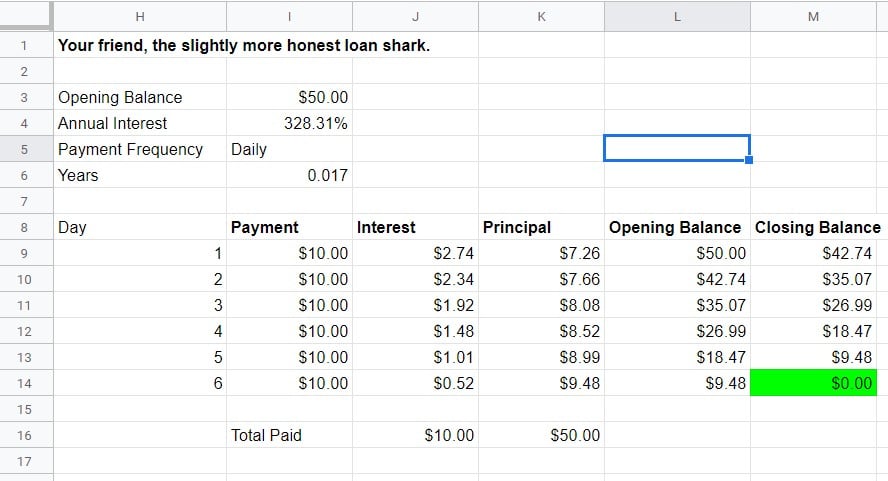Select the $0.52 interest cell
The image size is (888, 481).
pyautogui.click(x=415, y=384)
